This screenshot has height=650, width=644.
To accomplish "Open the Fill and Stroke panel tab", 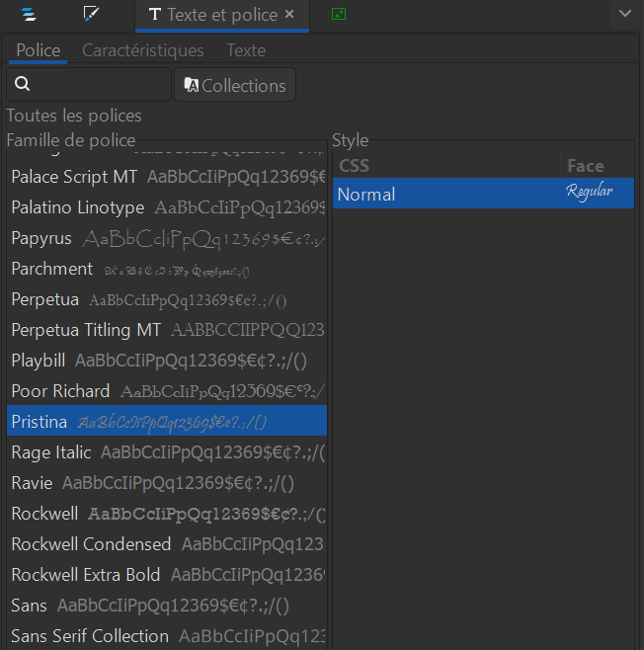I will click(92, 15).
